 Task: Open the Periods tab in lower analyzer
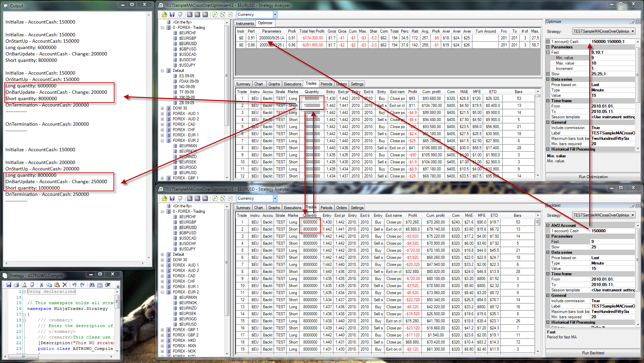pos(326,208)
